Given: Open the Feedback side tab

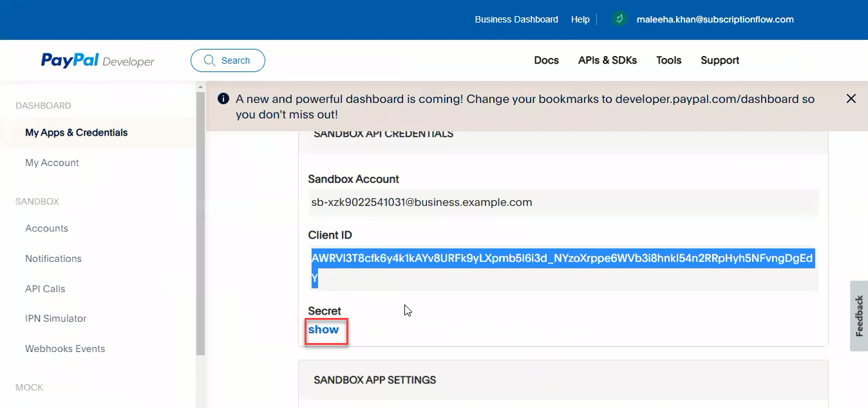Looking at the screenshot, I should [x=859, y=315].
